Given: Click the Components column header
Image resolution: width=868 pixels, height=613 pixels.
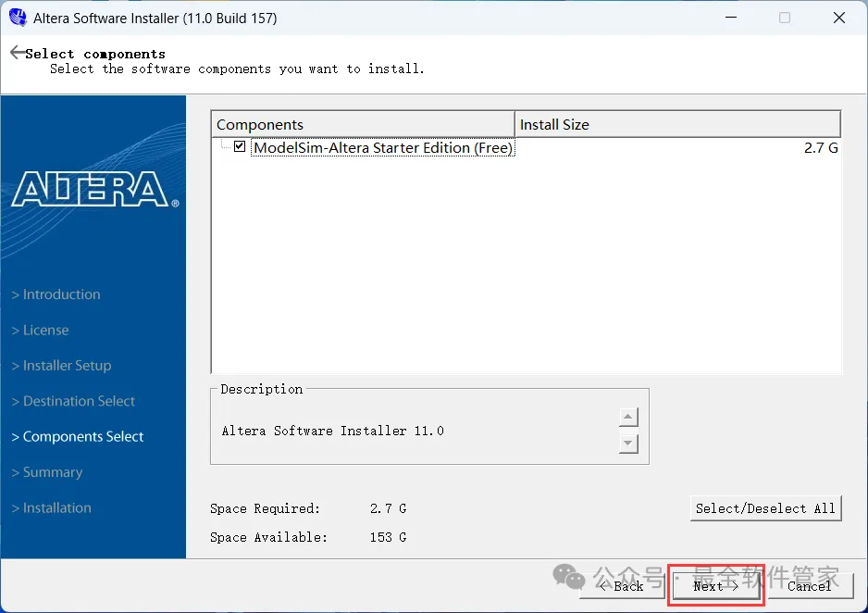Looking at the screenshot, I should tap(363, 124).
